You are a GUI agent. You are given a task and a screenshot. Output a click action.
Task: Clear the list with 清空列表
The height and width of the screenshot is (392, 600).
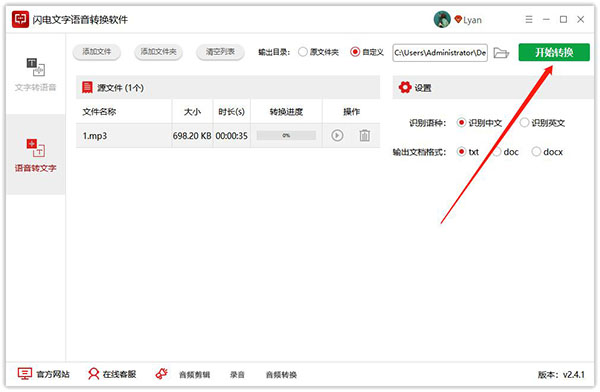pyautogui.click(x=220, y=52)
